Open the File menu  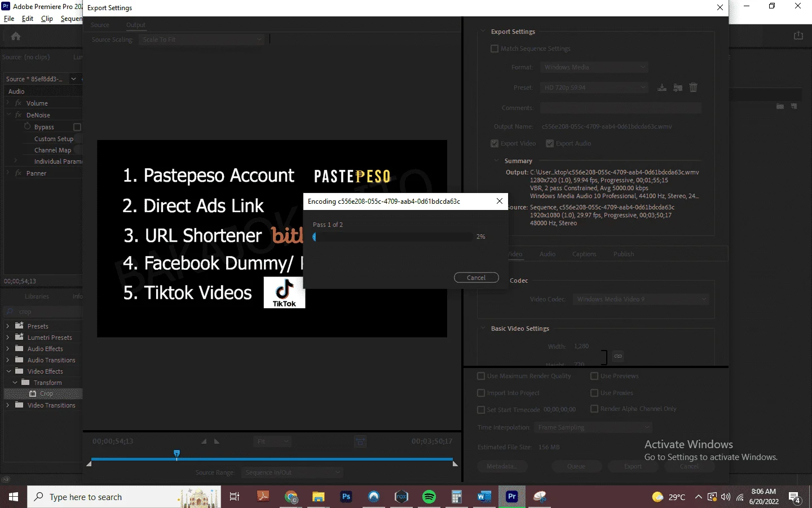coord(9,19)
